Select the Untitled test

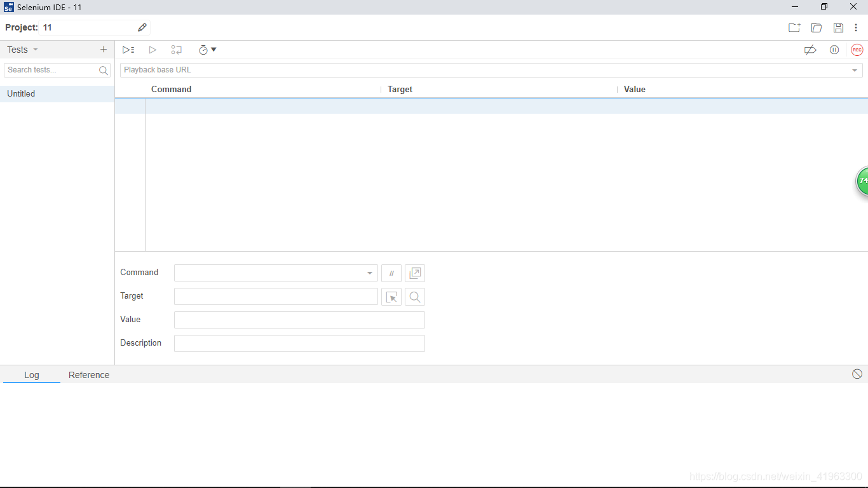[57, 93]
